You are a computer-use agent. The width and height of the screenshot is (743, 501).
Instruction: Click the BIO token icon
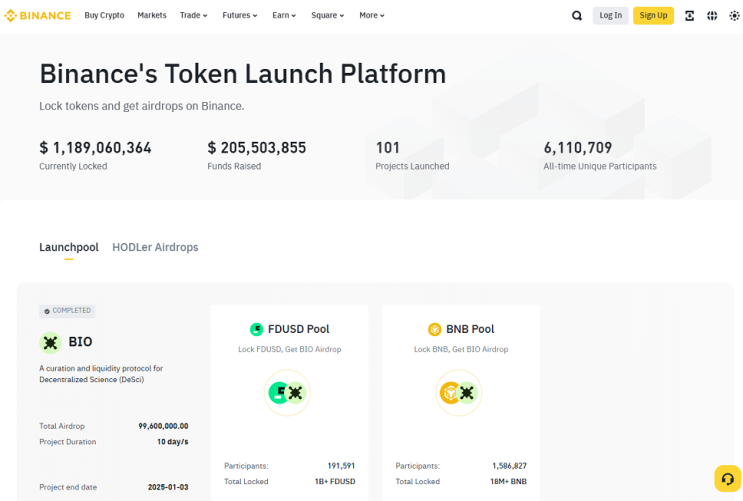point(50,343)
